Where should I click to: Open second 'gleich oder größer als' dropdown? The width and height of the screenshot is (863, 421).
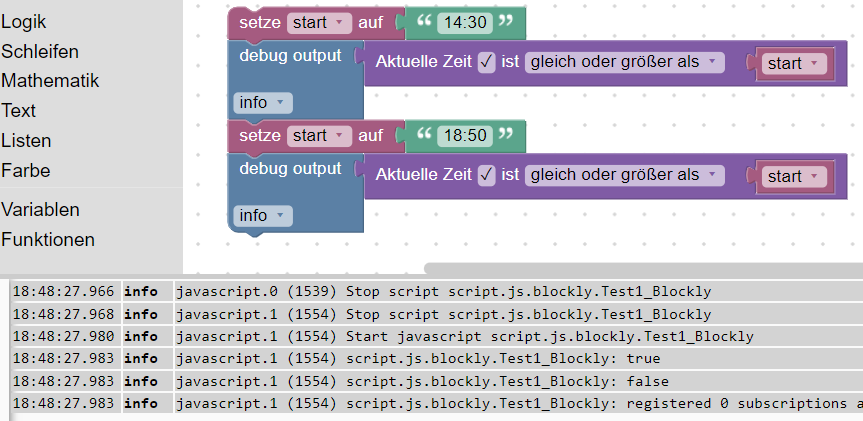coord(625,175)
